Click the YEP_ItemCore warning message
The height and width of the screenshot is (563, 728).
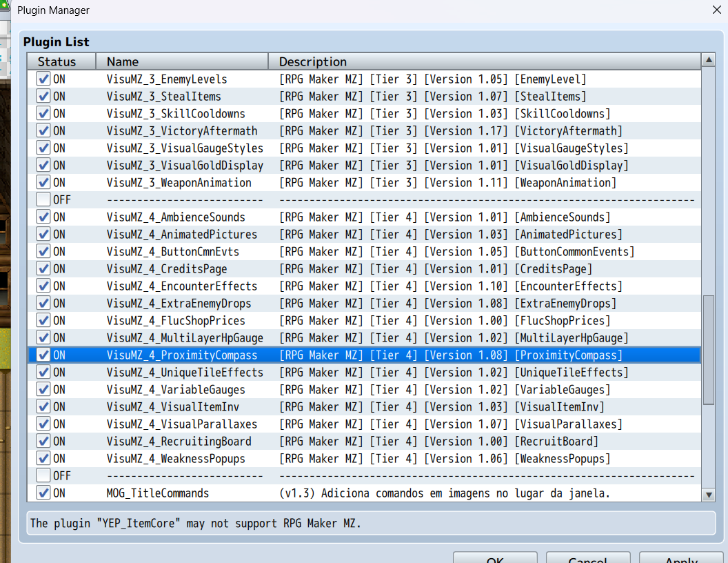coord(196,523)
